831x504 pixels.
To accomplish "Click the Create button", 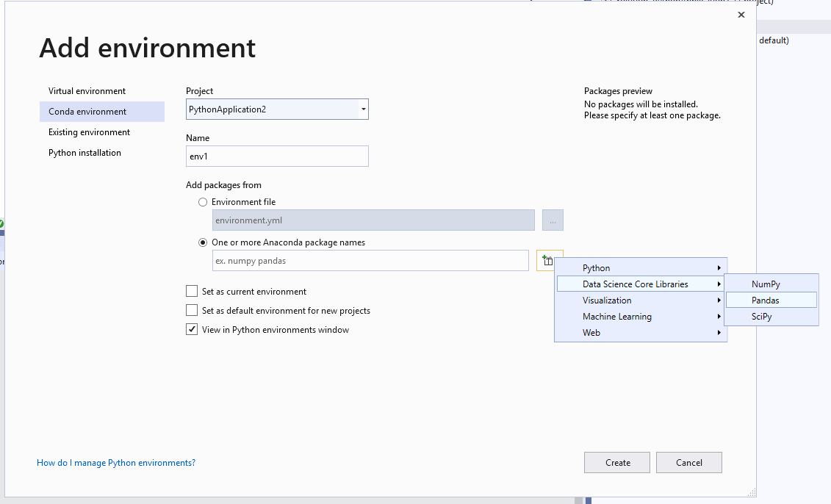I will [616, 462].
